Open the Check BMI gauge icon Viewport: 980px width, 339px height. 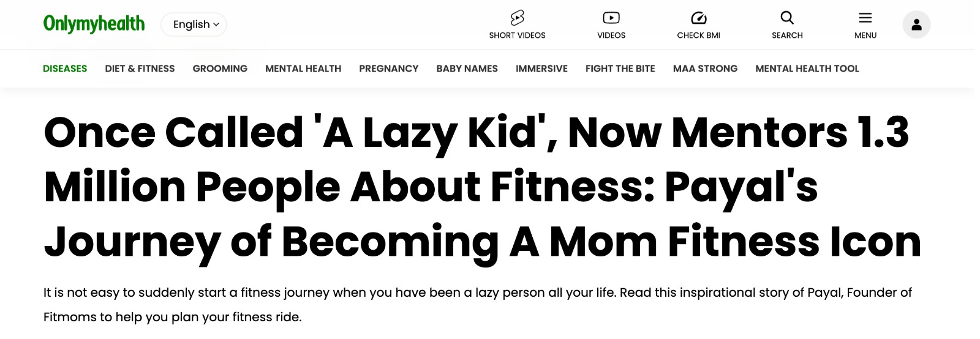click(698, 18)
